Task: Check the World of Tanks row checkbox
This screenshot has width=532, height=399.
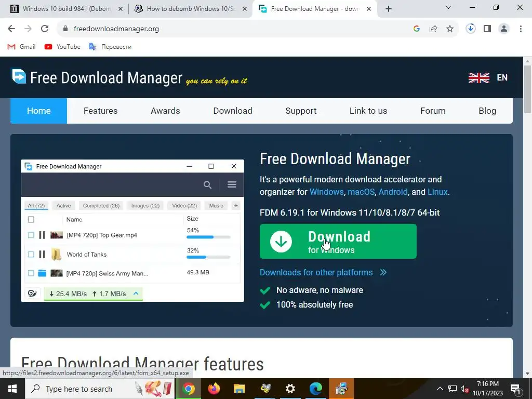Action: 31,255
